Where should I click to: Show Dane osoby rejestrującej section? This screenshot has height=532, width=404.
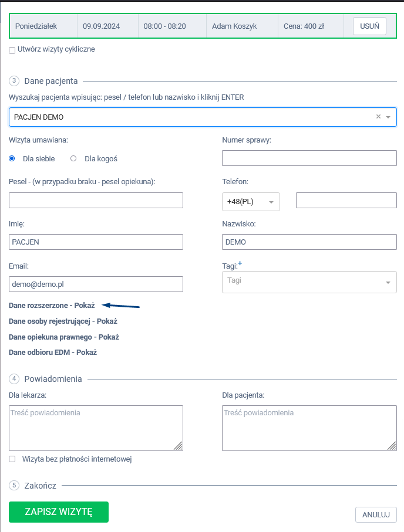(63, 321)
